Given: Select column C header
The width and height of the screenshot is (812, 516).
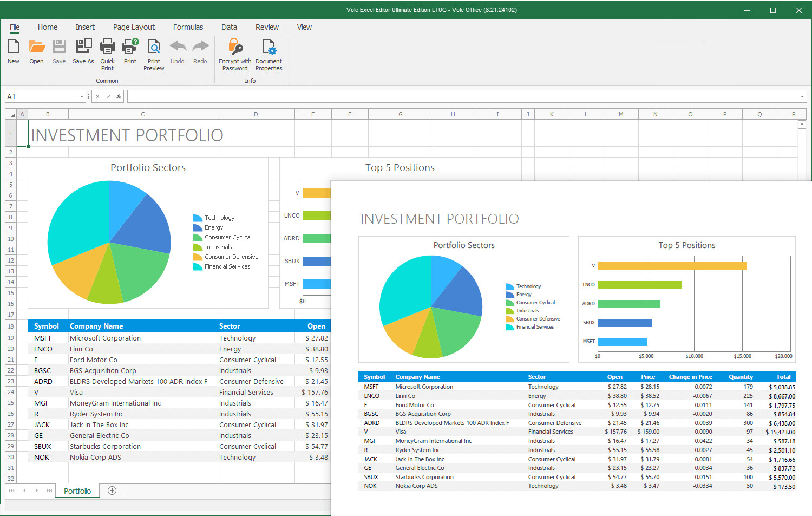Looking at the screenshot, I should click(143, 114).
